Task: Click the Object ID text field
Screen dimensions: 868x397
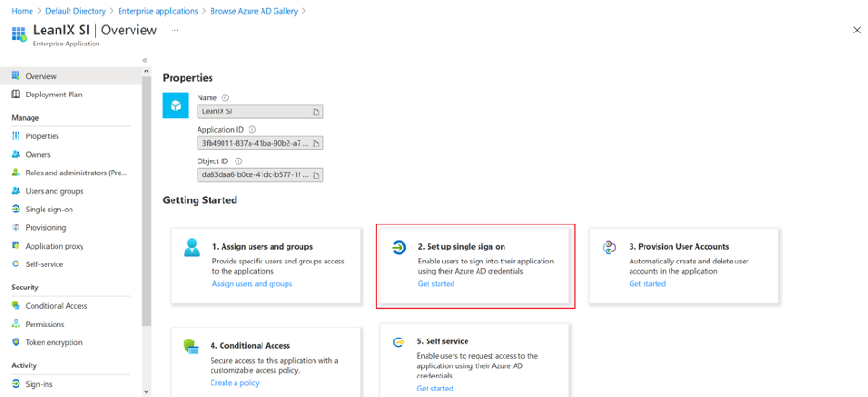Action: (x=260, y=175)
